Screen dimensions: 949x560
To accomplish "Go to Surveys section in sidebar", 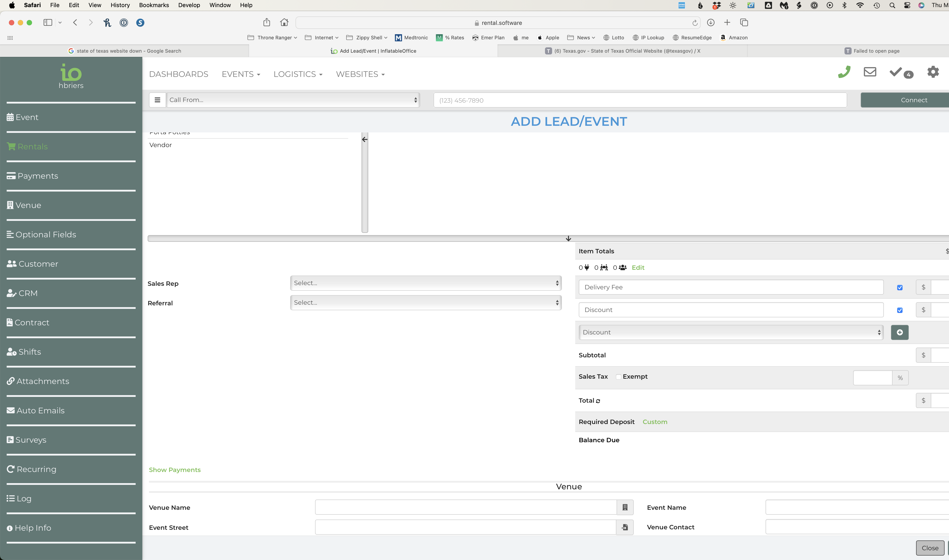I will tap(26, 440).
